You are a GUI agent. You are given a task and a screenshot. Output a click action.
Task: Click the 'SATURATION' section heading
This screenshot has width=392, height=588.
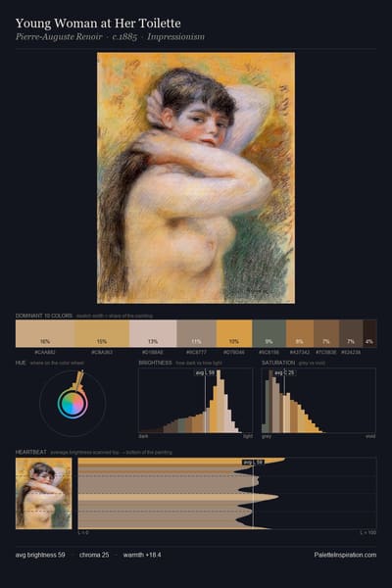pos(278,363)
